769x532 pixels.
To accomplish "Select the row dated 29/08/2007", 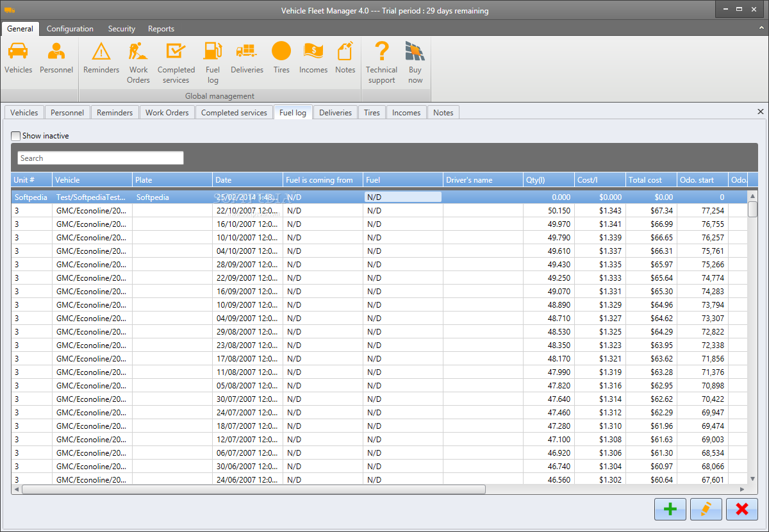I will click(x=379, y=331).
